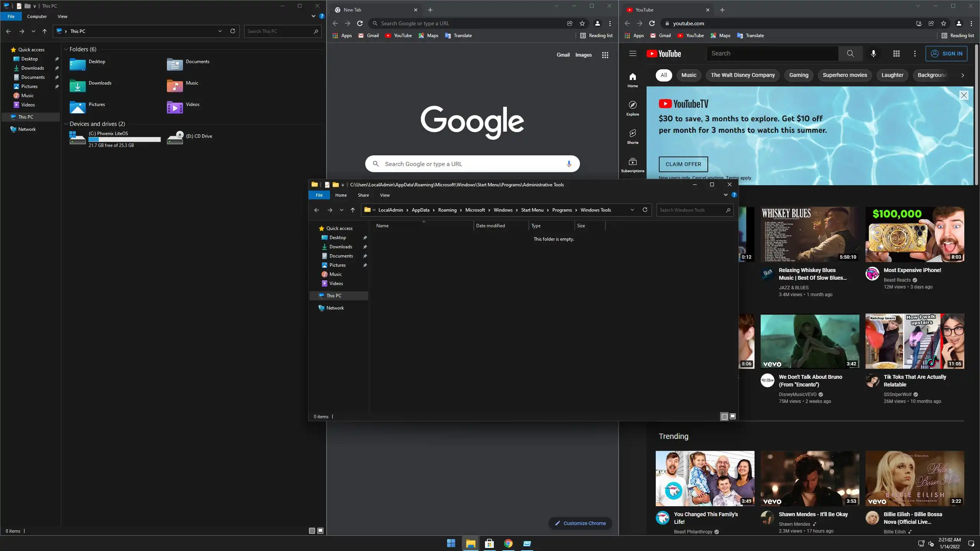
Task: Select the Music filter chip on YouTube
Action: 689,75
